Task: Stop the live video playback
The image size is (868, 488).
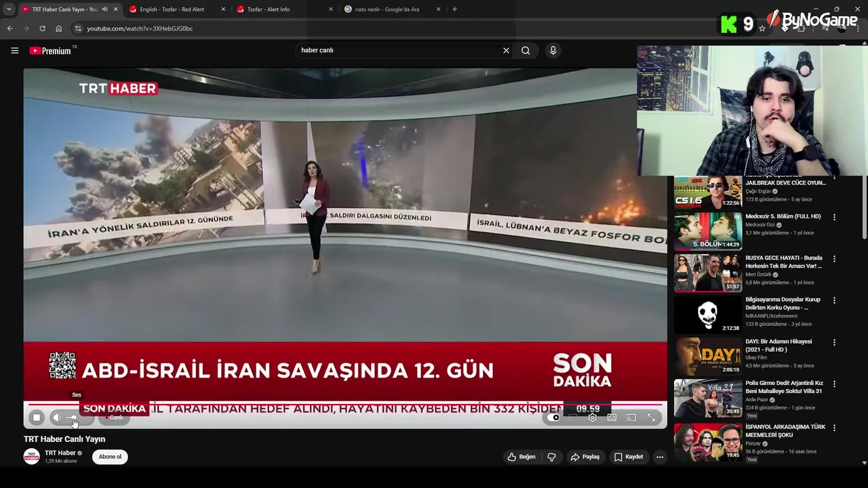Action: click(x=37, y=418)
